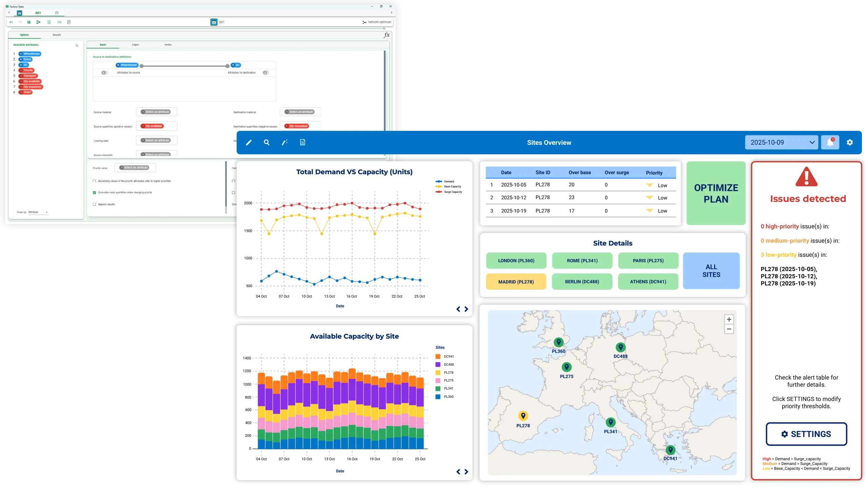Viewport: 868px width, 488px height.
Task: Open the green document icon in Factory Tasks toolbar
Action: (x=49, y=22)
